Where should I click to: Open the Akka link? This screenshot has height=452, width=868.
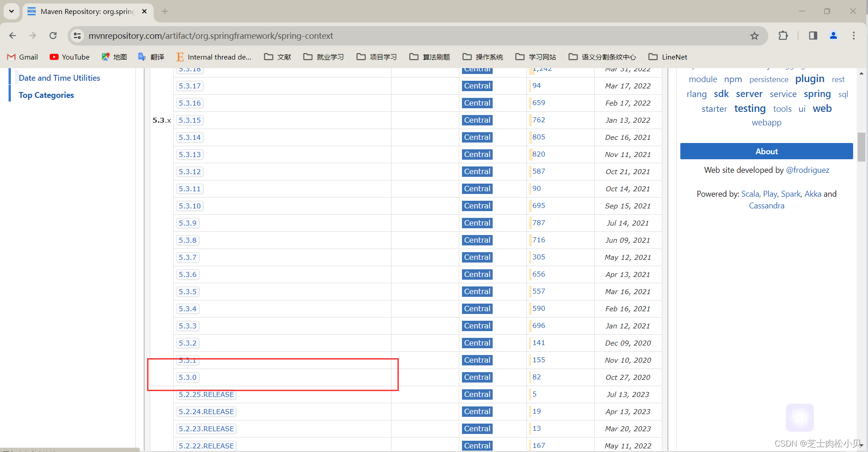coord(813,194)
